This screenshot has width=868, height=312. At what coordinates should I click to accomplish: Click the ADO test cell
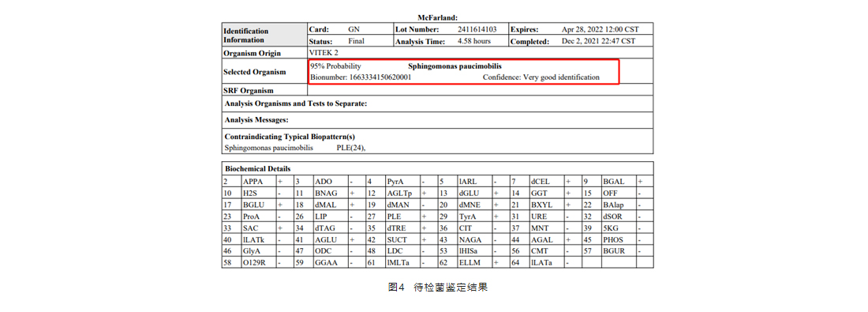coord(331,181)
